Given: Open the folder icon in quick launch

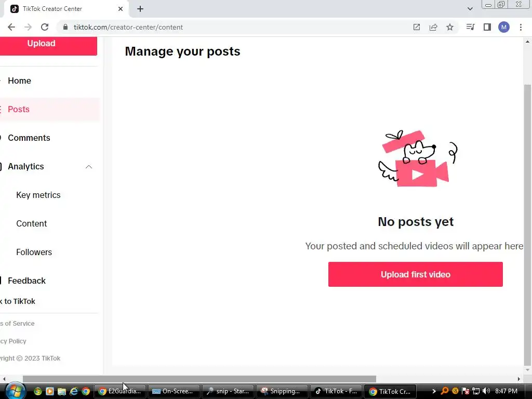Looking at the screenshot, I should pyautogui.click(x=62, y=391).
